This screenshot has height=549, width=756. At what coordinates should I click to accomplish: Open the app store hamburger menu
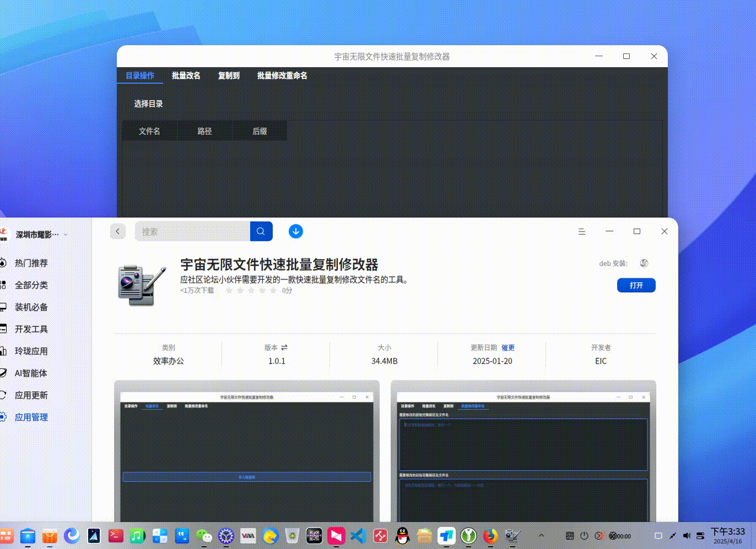(582, 232)
